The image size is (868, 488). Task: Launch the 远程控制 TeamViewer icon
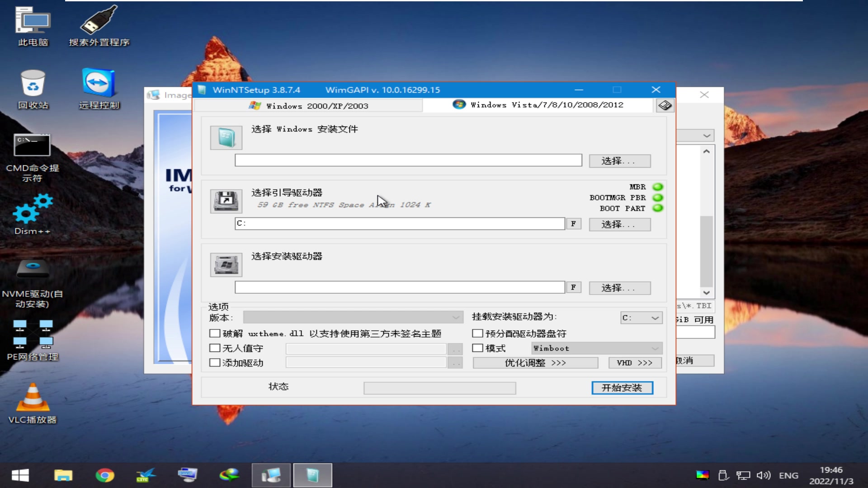[x=99, y=89]
